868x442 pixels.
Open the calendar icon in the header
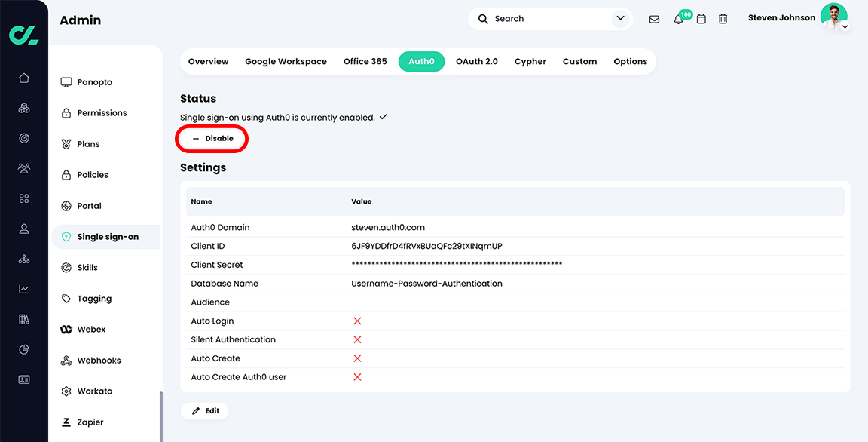701,18
